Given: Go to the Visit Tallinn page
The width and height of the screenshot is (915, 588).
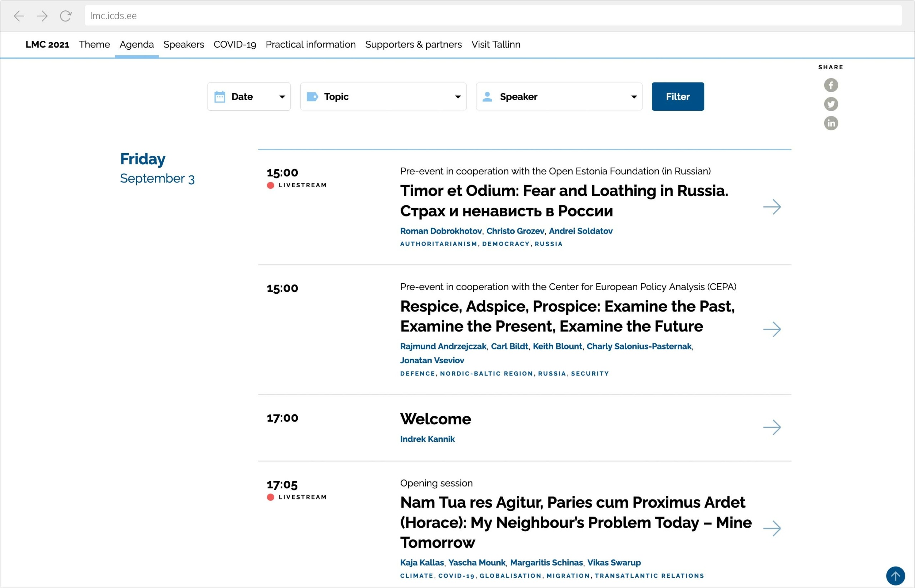Looking at the screenshot, I should click(x=495, y=45).
